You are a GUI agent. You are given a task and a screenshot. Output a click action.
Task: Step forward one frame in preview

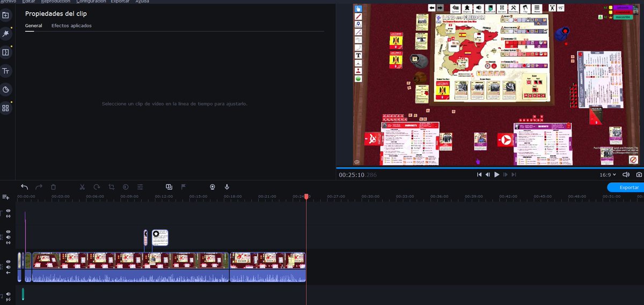click(505, 175)
